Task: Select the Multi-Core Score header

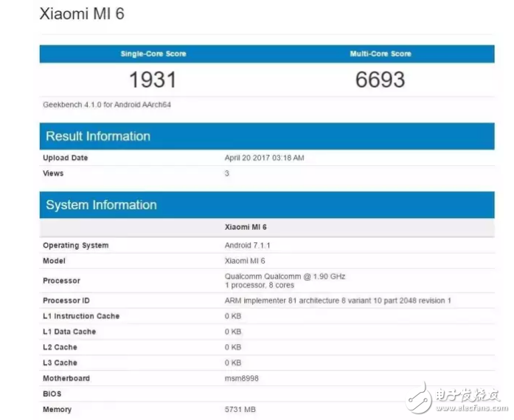Action: (380, 54)
